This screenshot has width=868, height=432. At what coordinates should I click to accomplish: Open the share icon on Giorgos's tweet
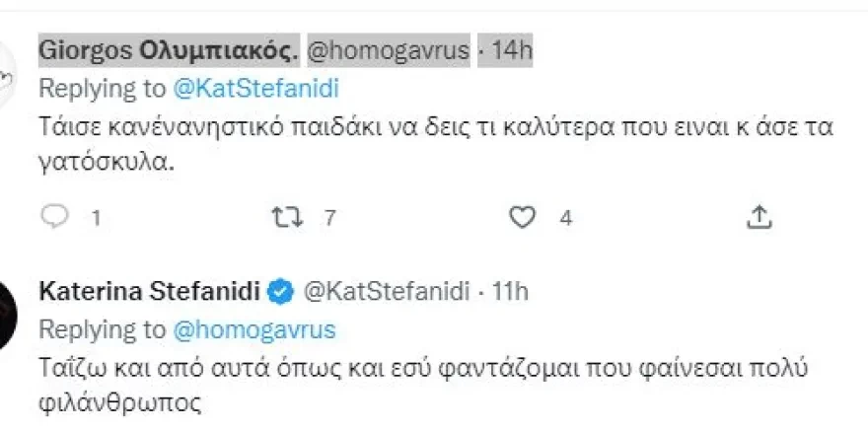(x=758, y=217)
